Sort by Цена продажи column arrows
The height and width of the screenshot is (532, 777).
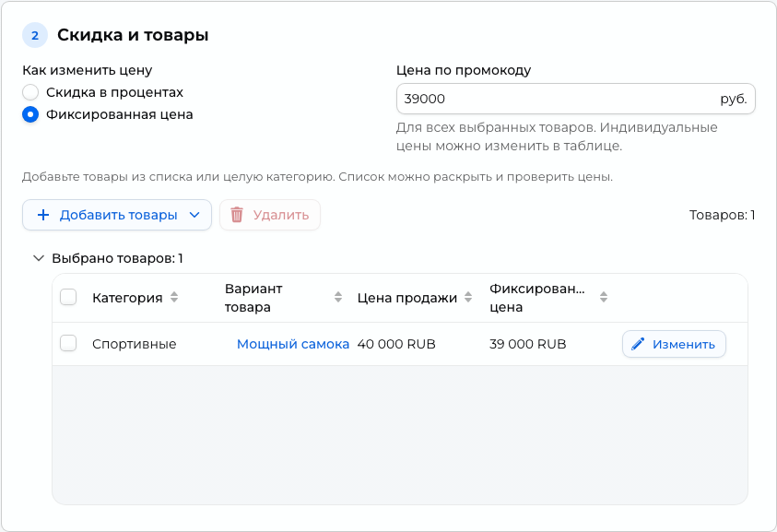[x=468, y=298]
